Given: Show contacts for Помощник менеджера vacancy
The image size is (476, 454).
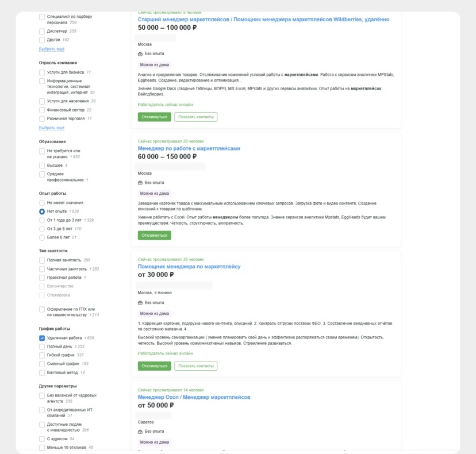Looking at the screenshot, I should (x=196, y=365).
